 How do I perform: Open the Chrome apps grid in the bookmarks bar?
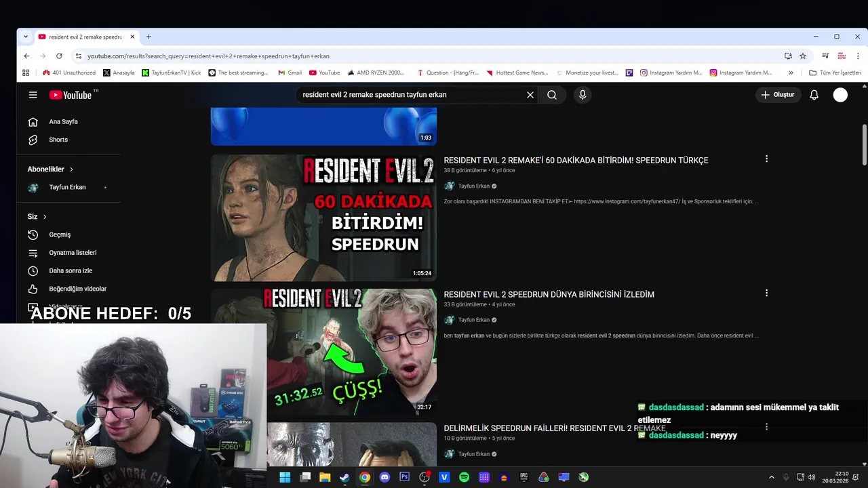[x=26, y=73]
